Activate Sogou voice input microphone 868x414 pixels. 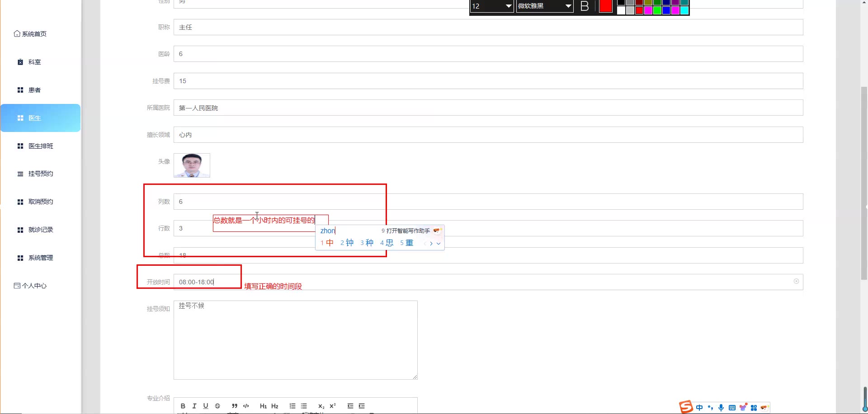pos(721,408)
